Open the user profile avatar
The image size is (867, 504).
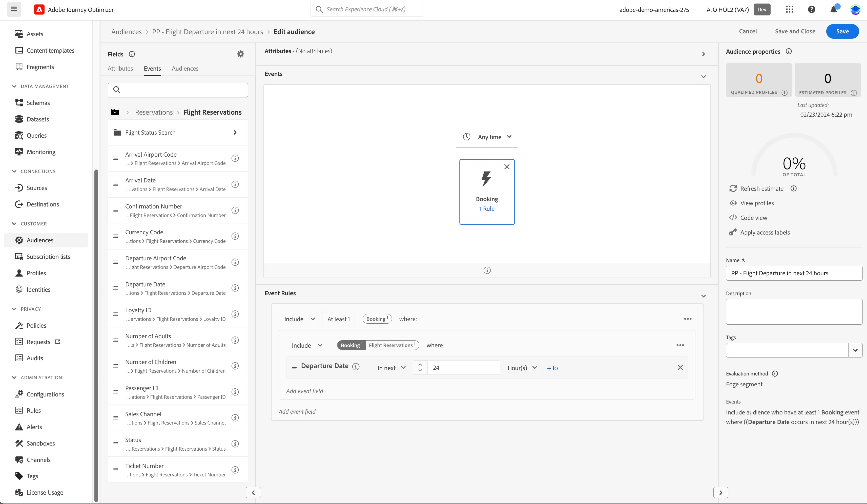coord(855,9)
